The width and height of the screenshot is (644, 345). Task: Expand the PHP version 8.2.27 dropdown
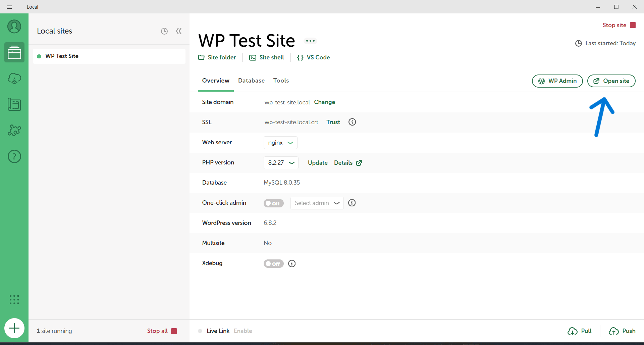point(281,163)
